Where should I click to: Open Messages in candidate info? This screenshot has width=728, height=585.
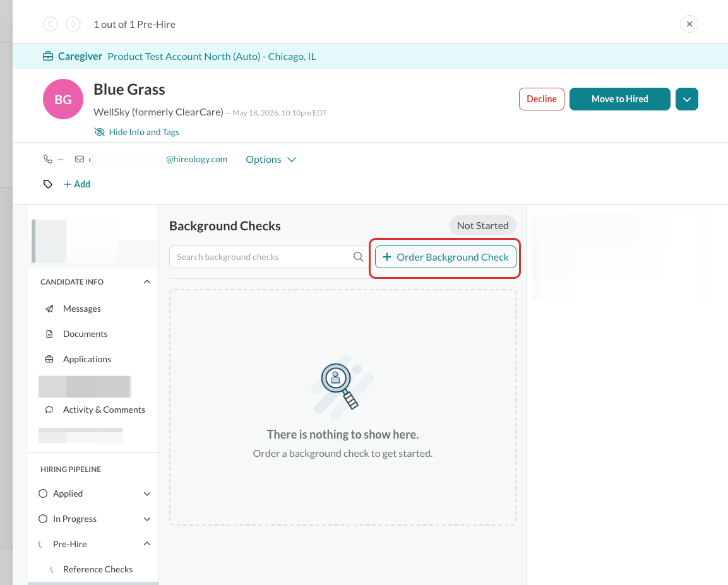(81, 309)
